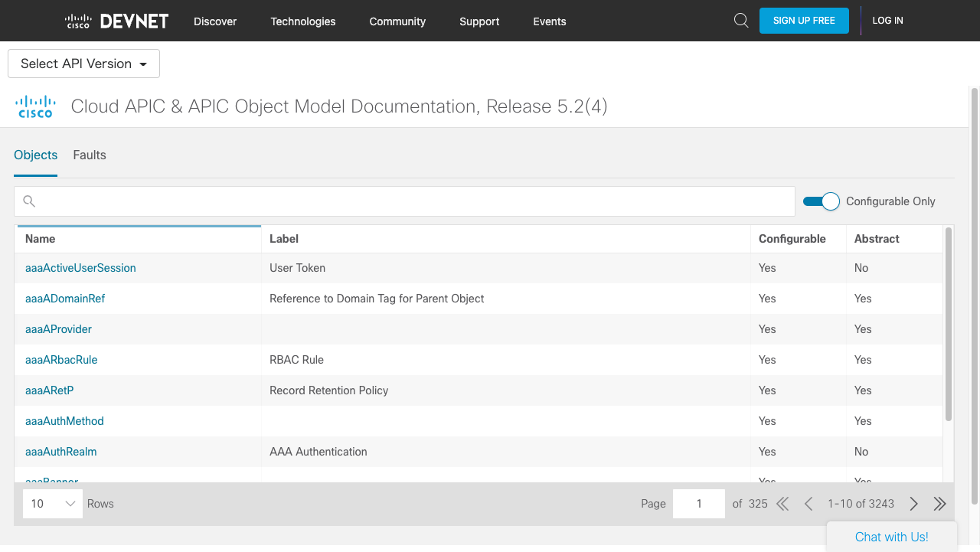Open the Select API Version dropdown

(83, 64)
